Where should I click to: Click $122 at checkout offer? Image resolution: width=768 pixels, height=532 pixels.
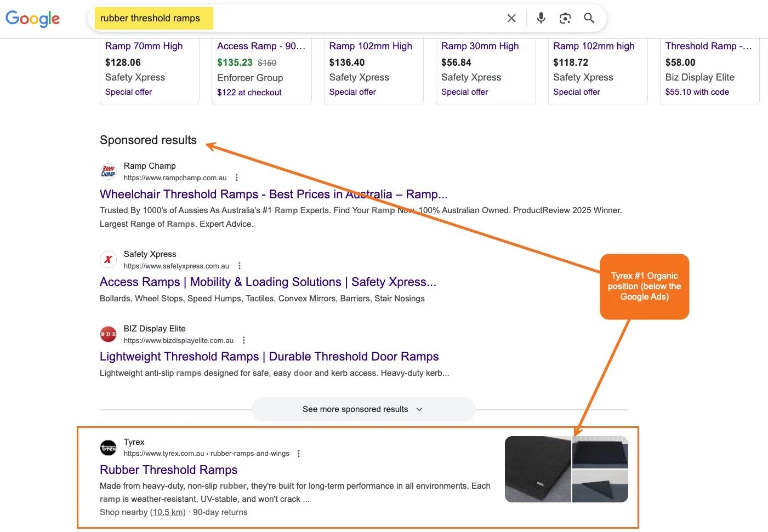click(249, 93)
